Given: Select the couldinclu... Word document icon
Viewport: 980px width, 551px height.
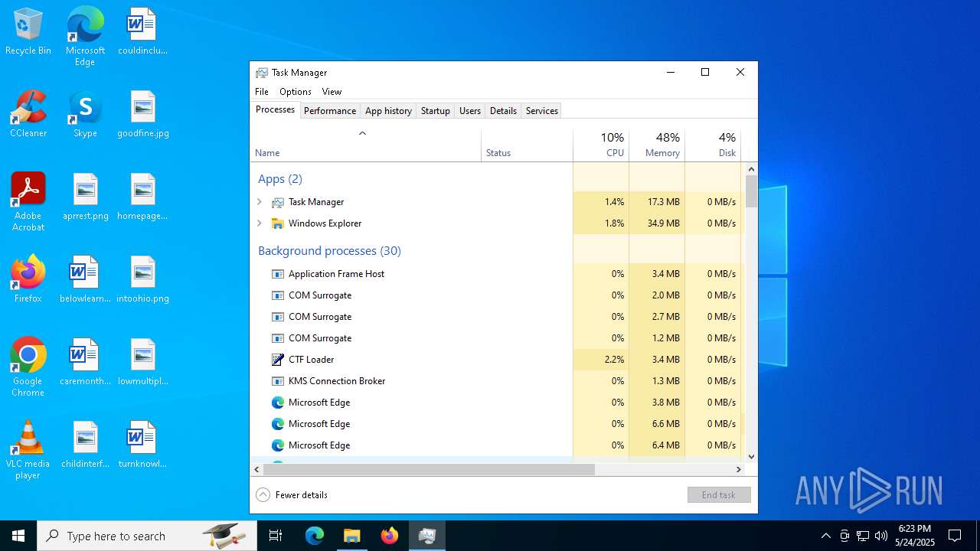Looking at the screenshot, I should (x=142, y=32).
